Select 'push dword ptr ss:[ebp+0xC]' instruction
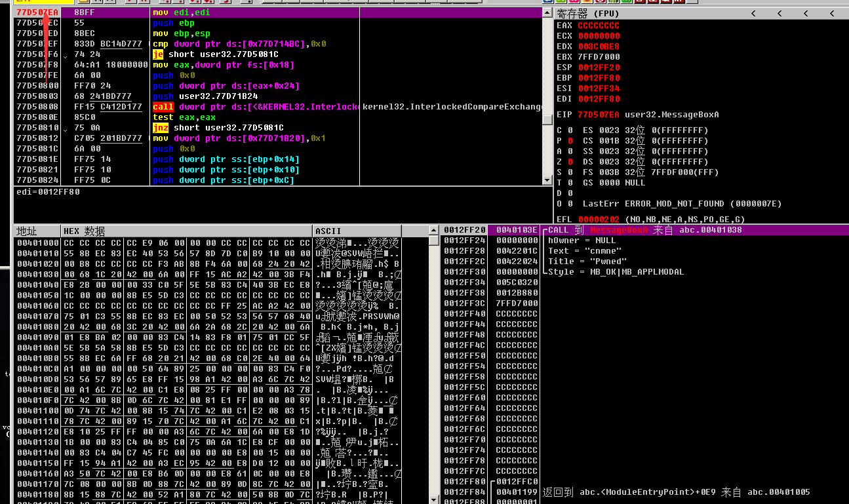This screenshot has width=849, height=504. 224,180
